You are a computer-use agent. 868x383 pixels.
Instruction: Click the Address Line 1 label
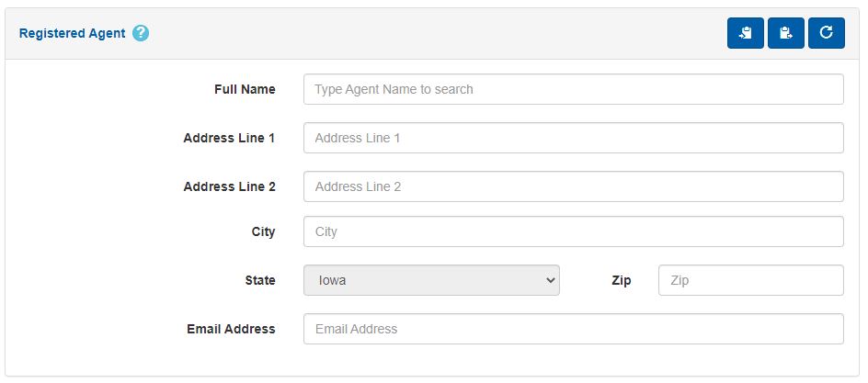tap(229, 138)
